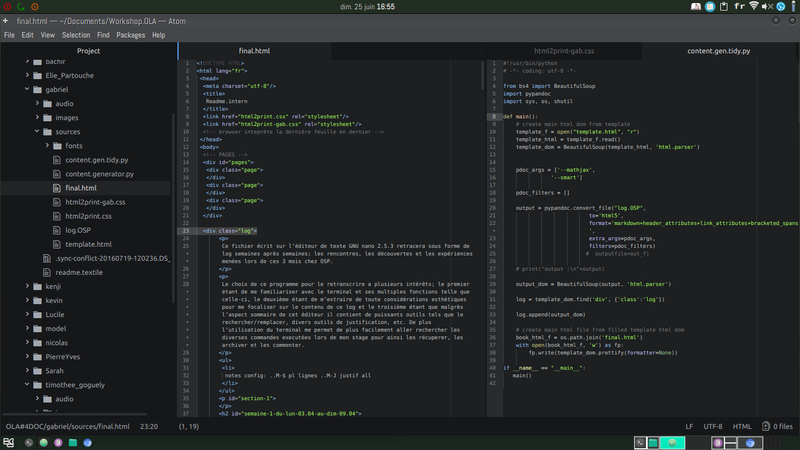Open the applications menu in the bottom panel
Screen dimensions: 800x450
pyautogui.click(x=8, y=442)
